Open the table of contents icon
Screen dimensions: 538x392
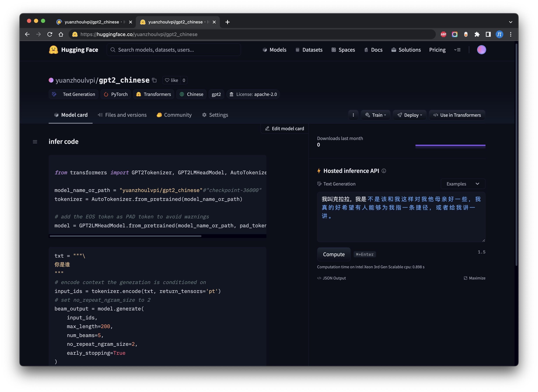tap(35, 142)
